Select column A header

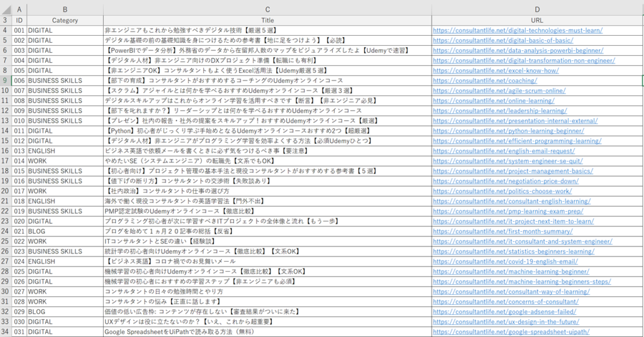click(19, 9)
